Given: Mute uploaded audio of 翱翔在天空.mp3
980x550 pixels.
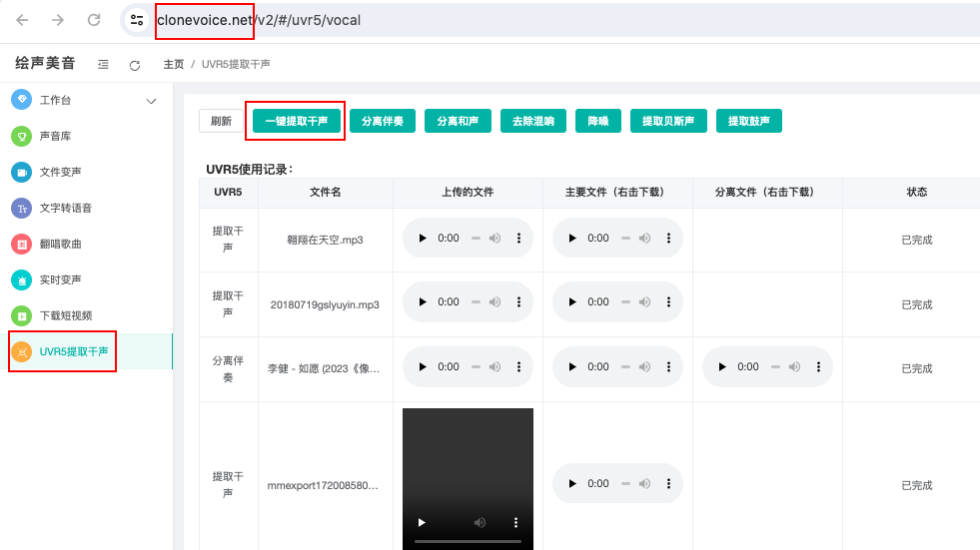Looking at the screenshot, I should tap(495, 238).
